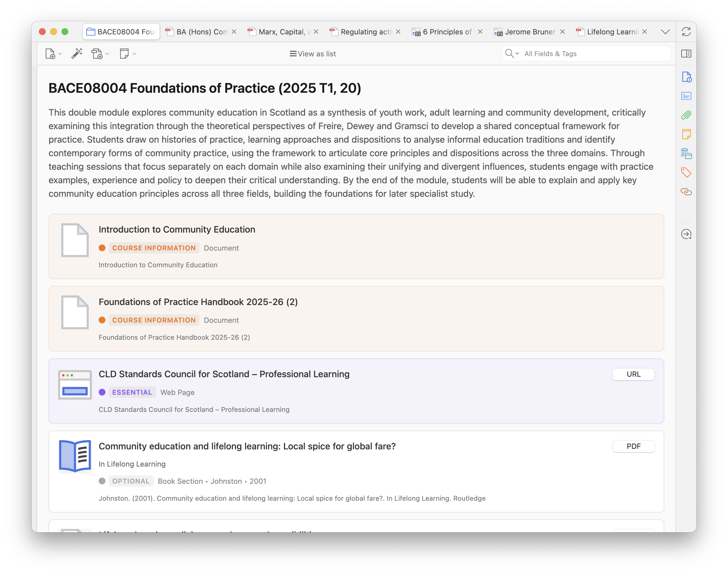Open the info document sidebar icon
This screenshot has width=728, height=574.
pyautogui.click(x=686, y=77)
